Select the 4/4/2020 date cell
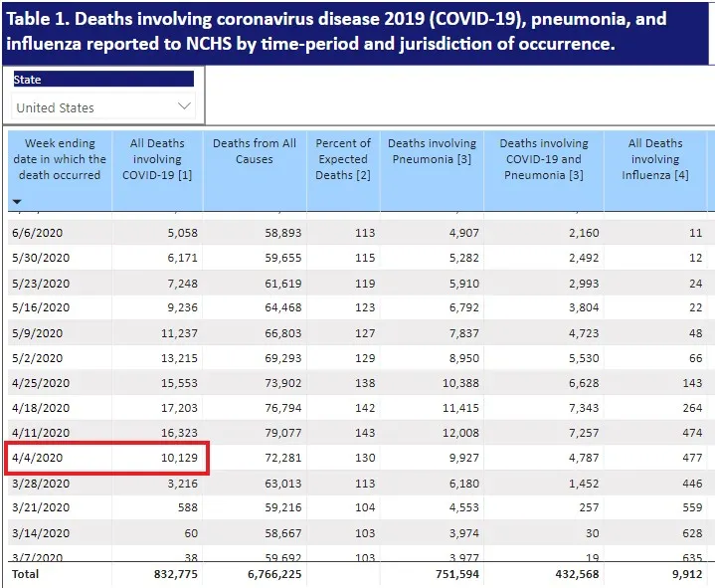Viewport: 715px width, 588px height. click(x=36, y=459)
